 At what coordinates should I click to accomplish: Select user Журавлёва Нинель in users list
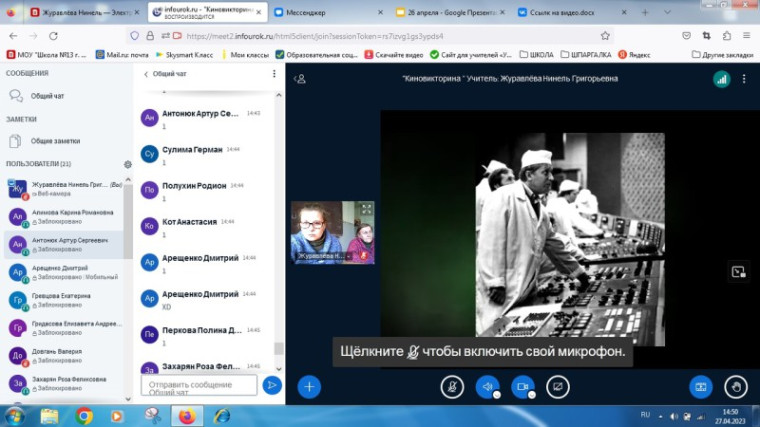(x=65, y=189)
